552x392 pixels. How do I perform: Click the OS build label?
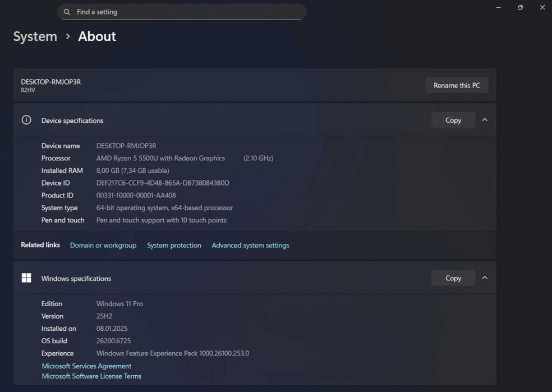point(54,341)
